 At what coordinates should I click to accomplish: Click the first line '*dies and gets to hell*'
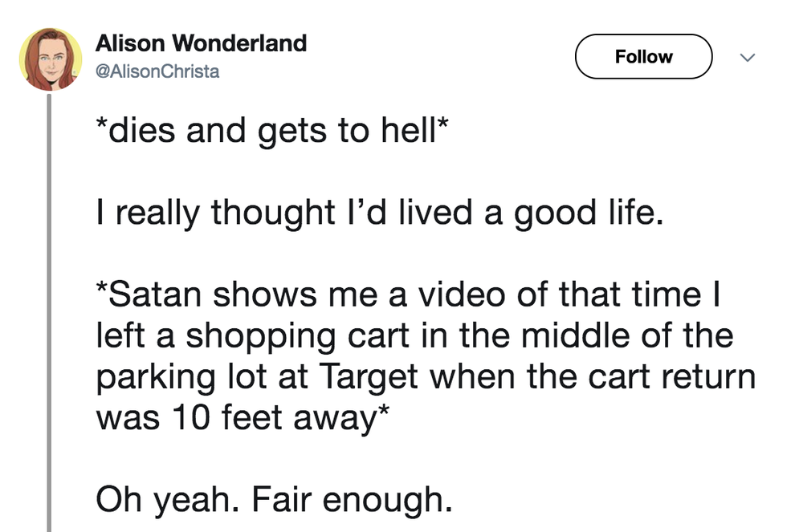coord(273,130)
